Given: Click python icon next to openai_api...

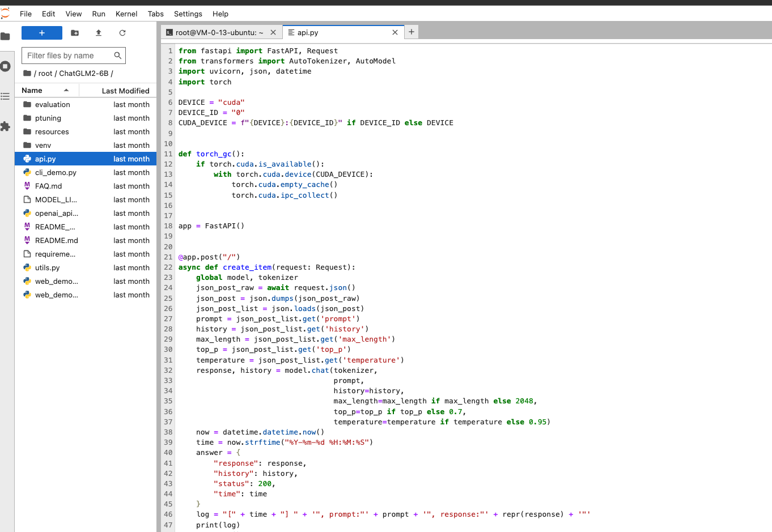Looking at the screenshot, I should pos(27,213).
